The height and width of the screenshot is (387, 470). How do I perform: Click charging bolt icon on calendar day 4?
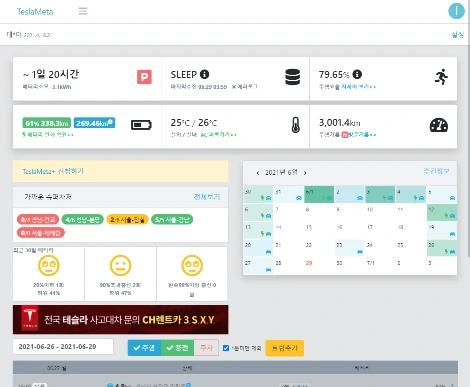[415, 198]
